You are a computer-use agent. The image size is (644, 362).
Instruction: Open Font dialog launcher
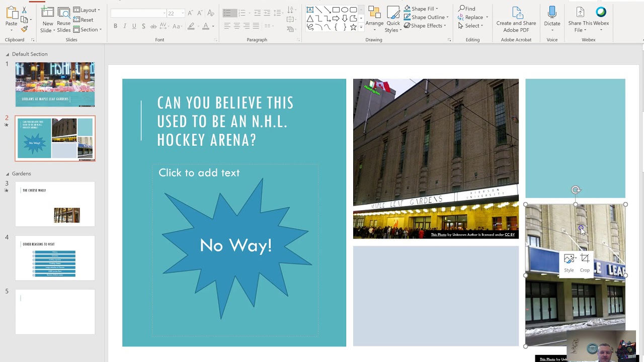tap(215, 40)
